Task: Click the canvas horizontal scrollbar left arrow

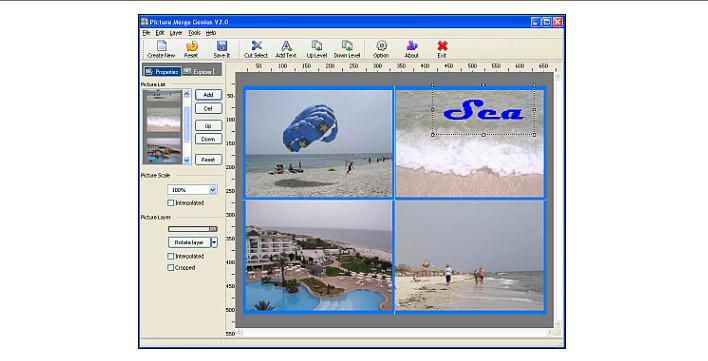Action: [240, 333]
